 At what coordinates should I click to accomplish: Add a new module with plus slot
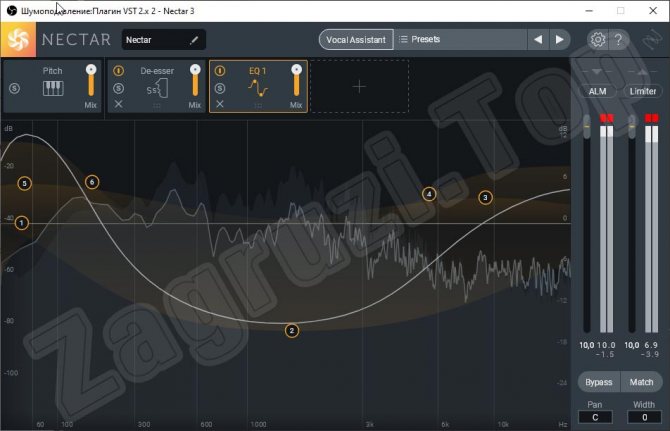(359, 87)
